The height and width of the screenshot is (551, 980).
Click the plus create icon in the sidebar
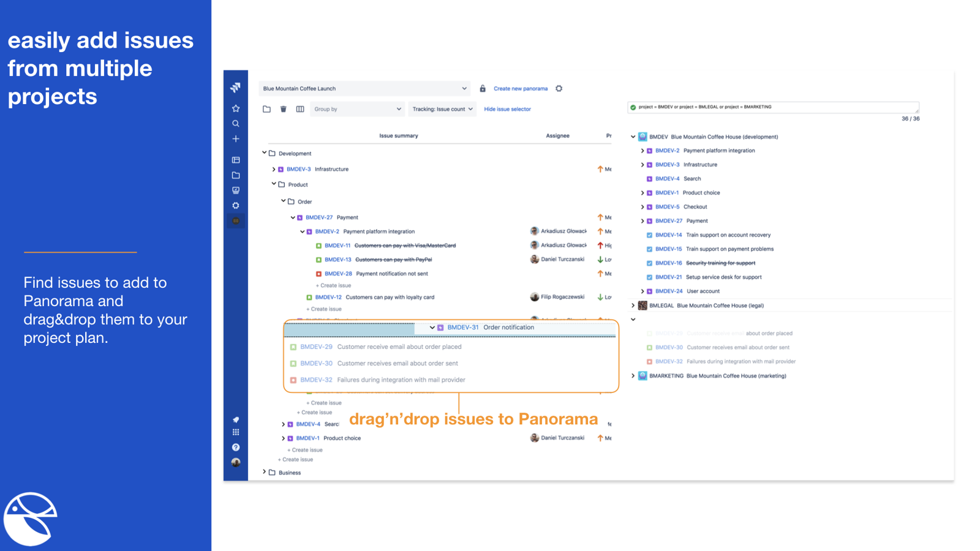236,139
